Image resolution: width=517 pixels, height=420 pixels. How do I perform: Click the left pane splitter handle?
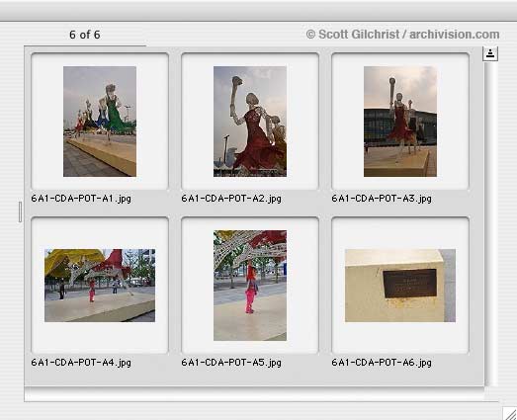pos(20,212)
